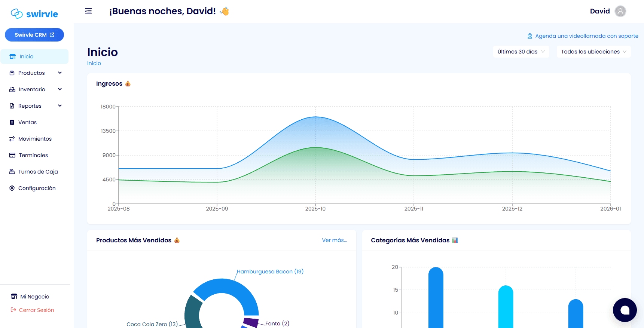644x328 pixels.
Task: Click the 2025-09 label on Ingresos axis
Action: click(x=217, y=209)
